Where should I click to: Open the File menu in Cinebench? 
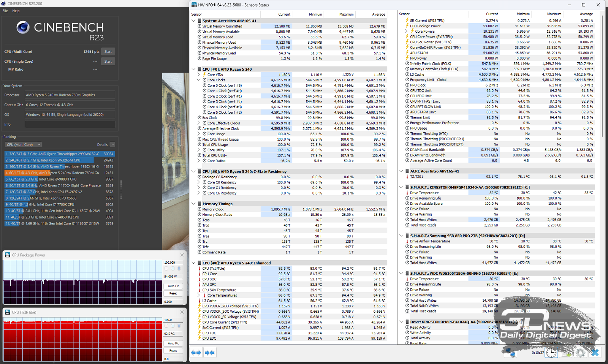click(x=5, y=11)
